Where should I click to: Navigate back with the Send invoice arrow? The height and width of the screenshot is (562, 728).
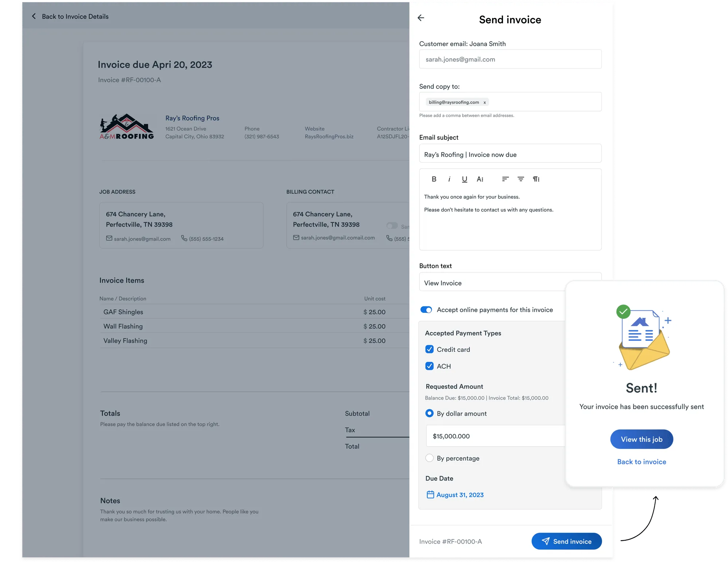pos(421,18)
